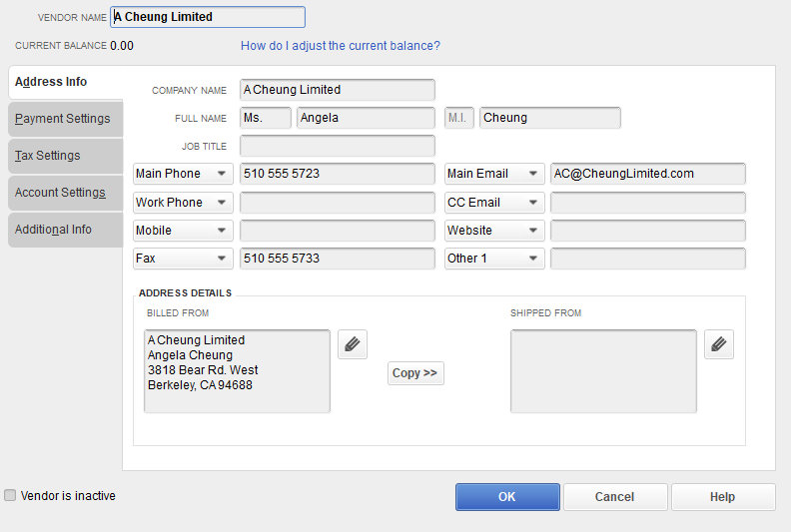Viewport: 791px width, 532px height.
Task: Click the OK button
Action: pyautogui.click(x=506, y=497)
